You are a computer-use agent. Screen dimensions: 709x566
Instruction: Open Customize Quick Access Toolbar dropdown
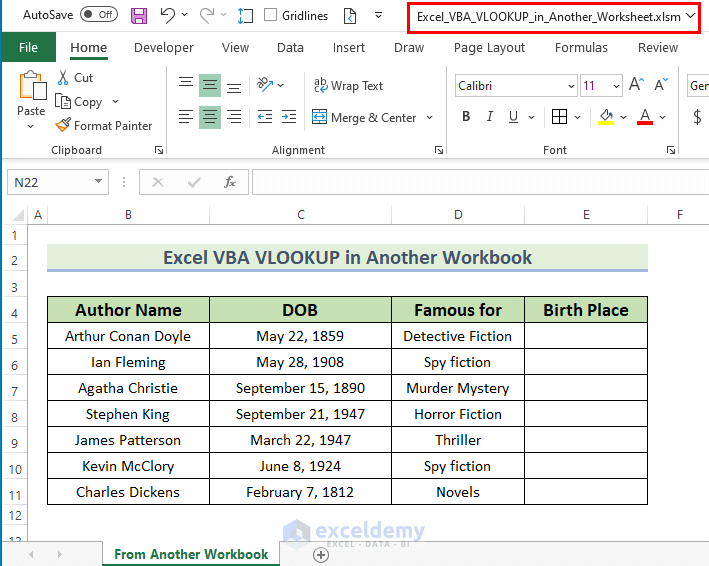(x=379, y=15)
